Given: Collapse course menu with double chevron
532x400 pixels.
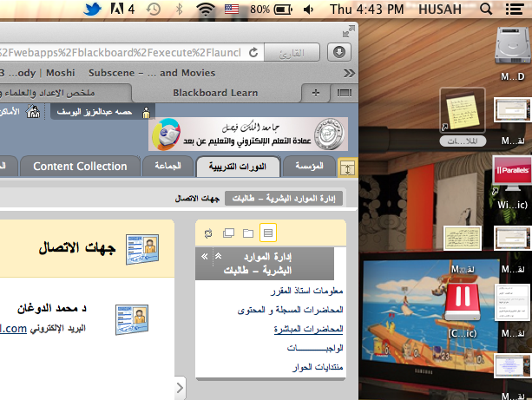Looking at the screenshot, I should coord(204,257).
